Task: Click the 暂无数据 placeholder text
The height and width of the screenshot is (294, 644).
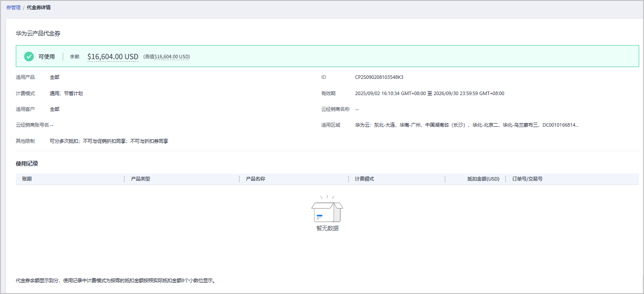Action: (327, 228)
